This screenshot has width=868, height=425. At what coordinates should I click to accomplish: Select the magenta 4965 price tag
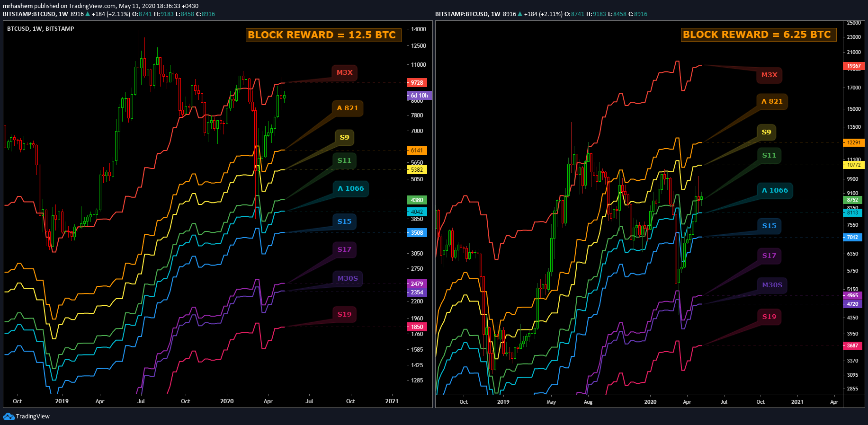point(853,296)
